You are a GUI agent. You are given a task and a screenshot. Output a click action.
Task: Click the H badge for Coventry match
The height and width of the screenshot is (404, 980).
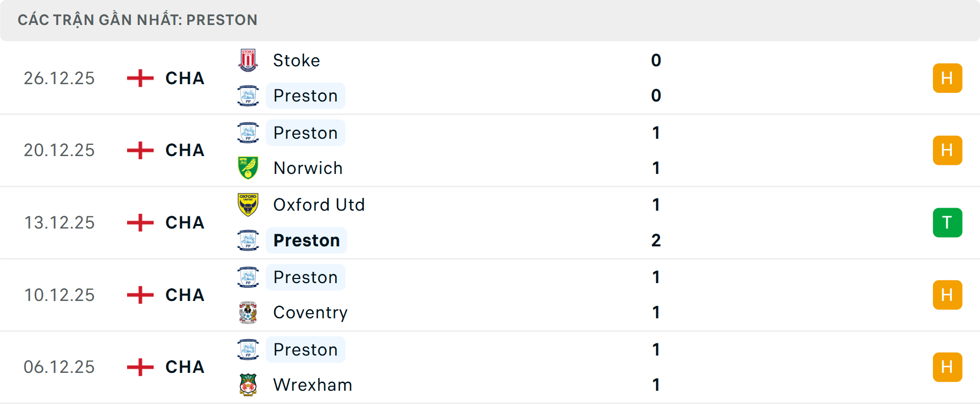tap(947, 295)
